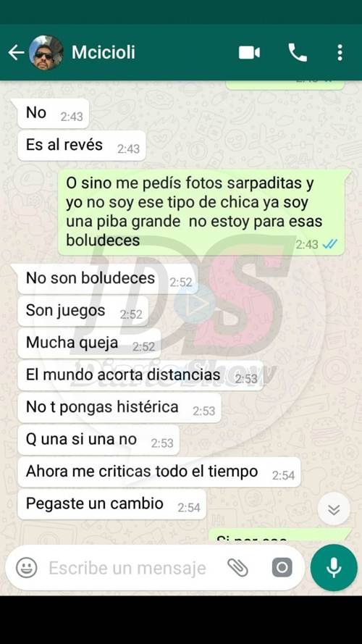Tap the 'No t pongas histérica' bubble
The width and height of the screenshot is (362, 644).
point(119,408)
